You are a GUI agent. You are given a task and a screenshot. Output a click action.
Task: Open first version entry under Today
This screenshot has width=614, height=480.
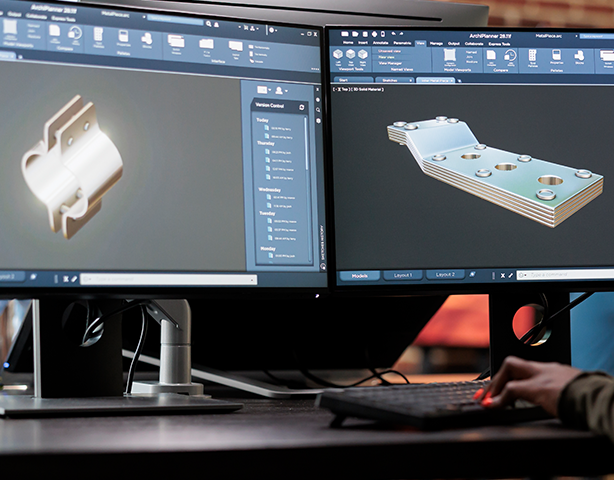(x=278, y=128)
